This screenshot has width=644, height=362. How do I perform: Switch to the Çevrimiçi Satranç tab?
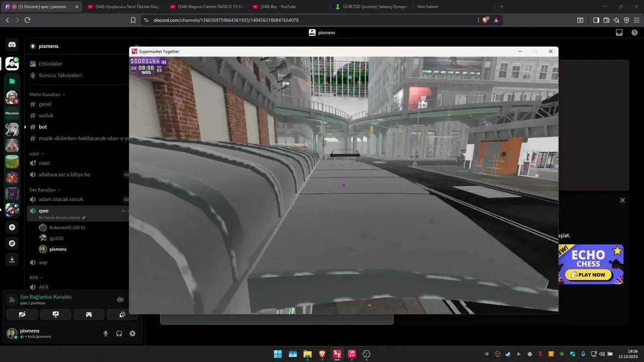[x=372, y=7]
